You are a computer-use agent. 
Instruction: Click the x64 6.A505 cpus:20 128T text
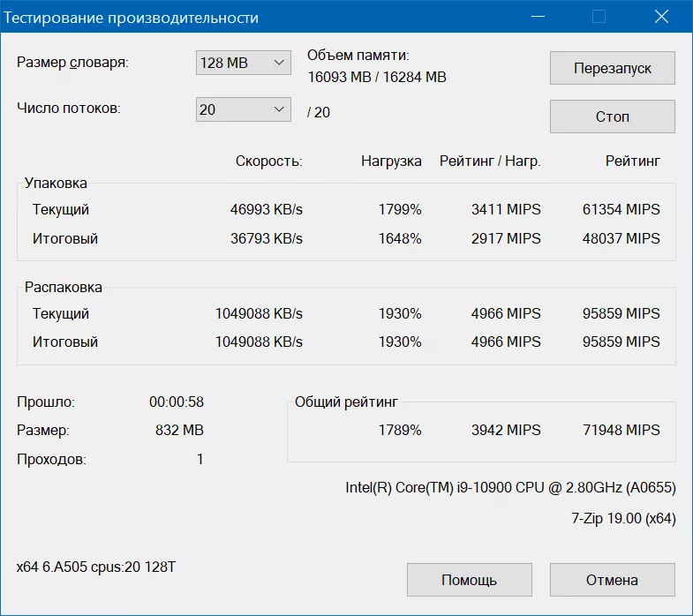pos(96,567)
